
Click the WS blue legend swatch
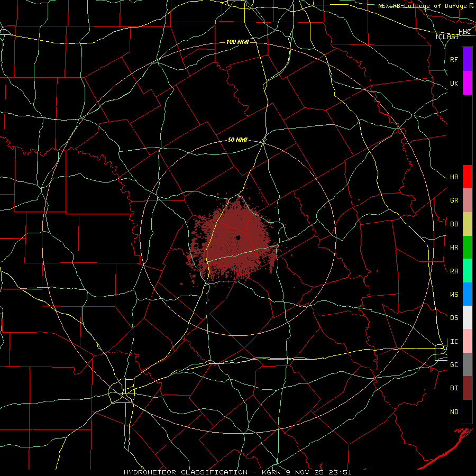tap(467, 294)
